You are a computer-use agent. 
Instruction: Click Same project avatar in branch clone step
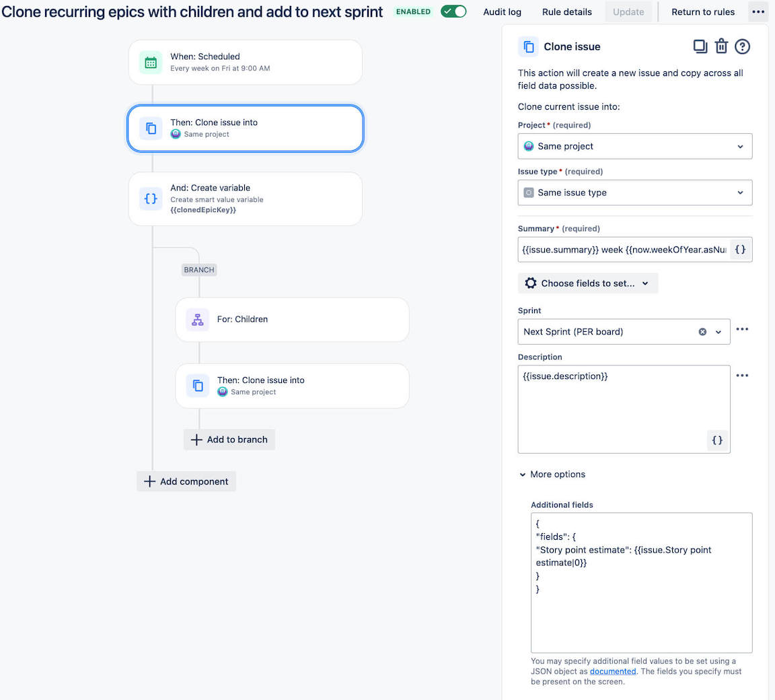coord(223,392)
